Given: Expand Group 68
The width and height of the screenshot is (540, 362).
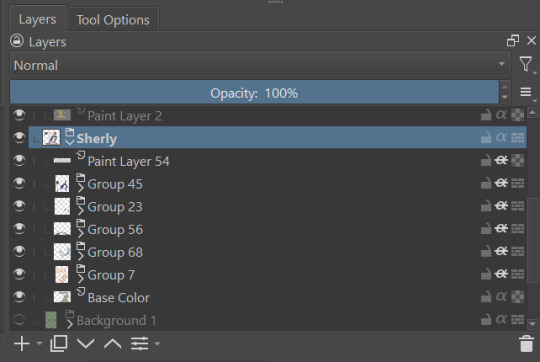Looking at the screenshot, I should coord(81,256).
